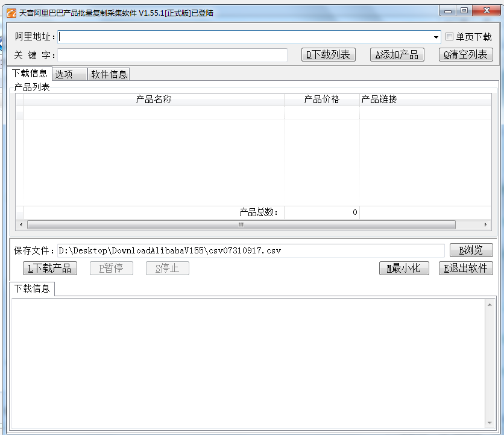Screen dimensions: 504x435
Task: Click the E退出软件 exit button
Action: coord(466,268)
